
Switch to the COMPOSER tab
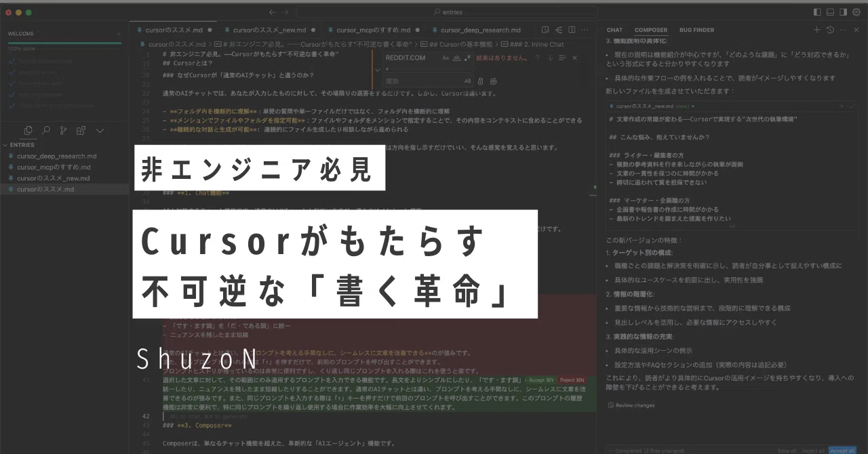(x=650, y=30)
